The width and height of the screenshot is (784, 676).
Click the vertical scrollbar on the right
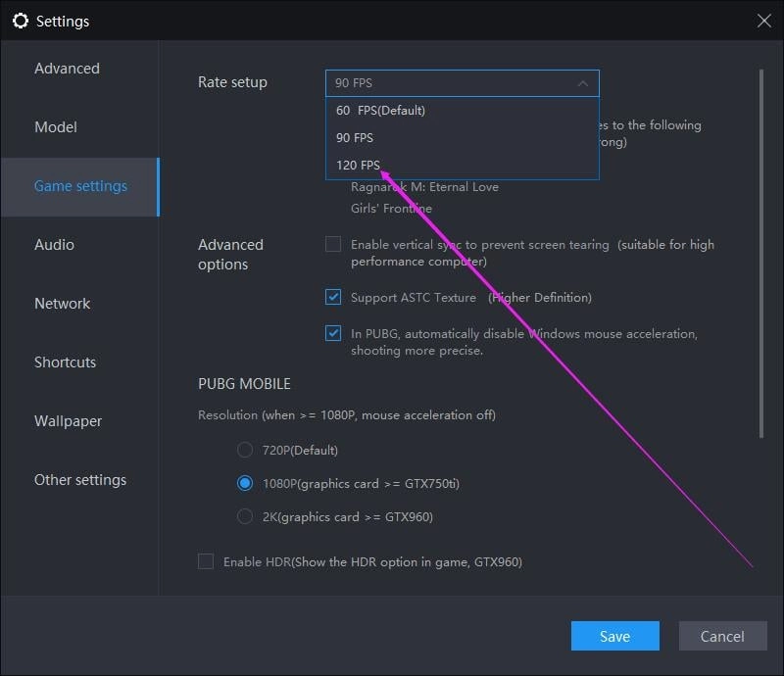[x=760, y=253]
